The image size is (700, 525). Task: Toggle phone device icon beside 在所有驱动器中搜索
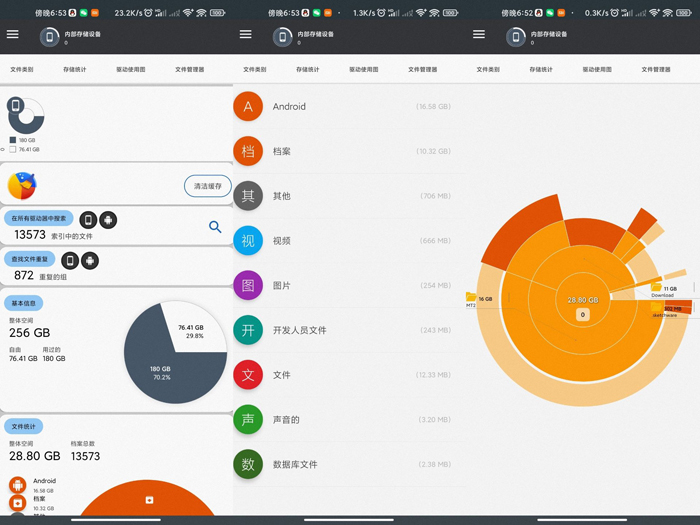tap(88, 220)
